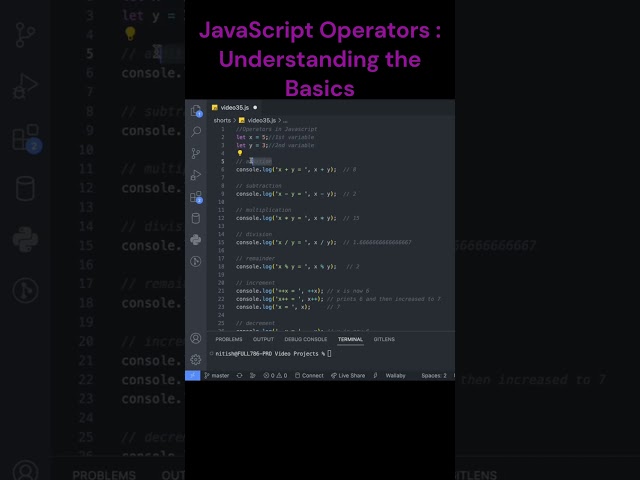Open GitLens icon in center activity bar
This screenshot has height=480, width=640.
(x=196, y=261)
